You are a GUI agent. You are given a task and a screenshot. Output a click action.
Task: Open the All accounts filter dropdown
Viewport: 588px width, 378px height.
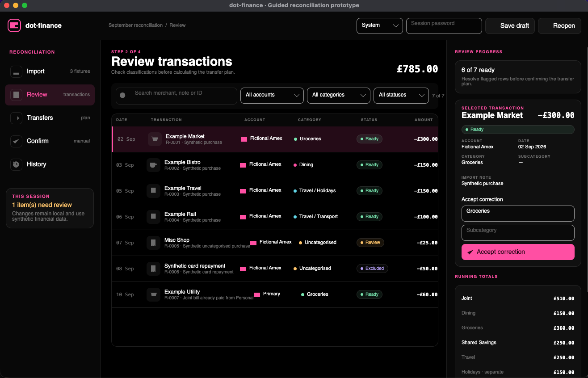272,96
